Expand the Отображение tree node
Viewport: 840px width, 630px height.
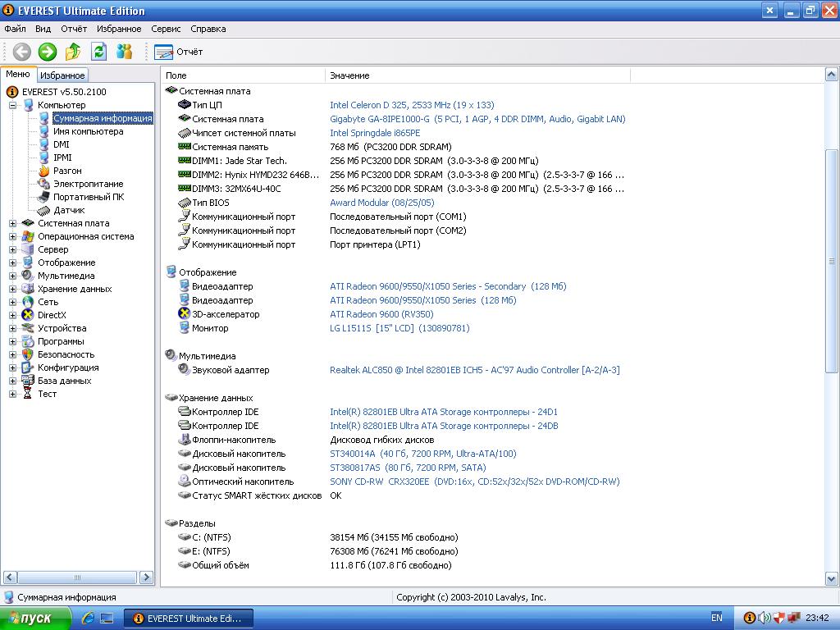pyautogui.click(x=12, y=263)
